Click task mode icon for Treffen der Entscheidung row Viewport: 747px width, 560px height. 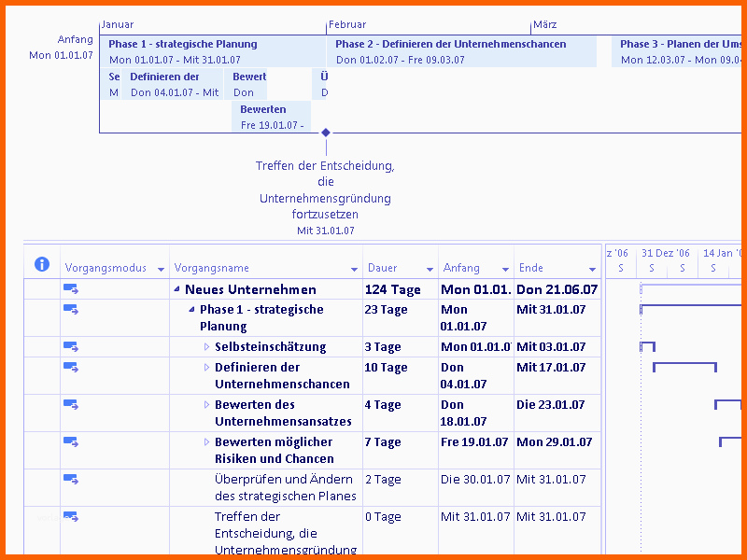71,517
